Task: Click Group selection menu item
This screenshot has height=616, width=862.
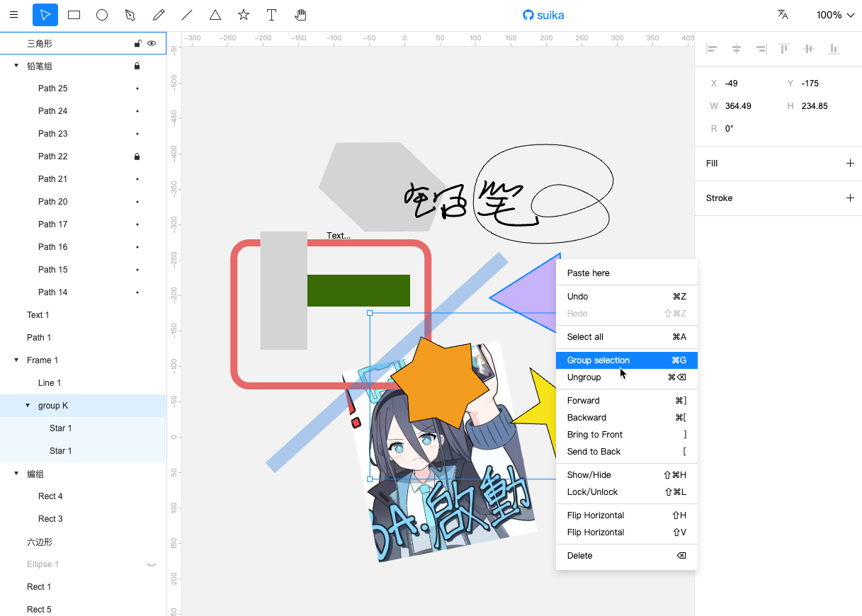Action: tap(627, 360)
